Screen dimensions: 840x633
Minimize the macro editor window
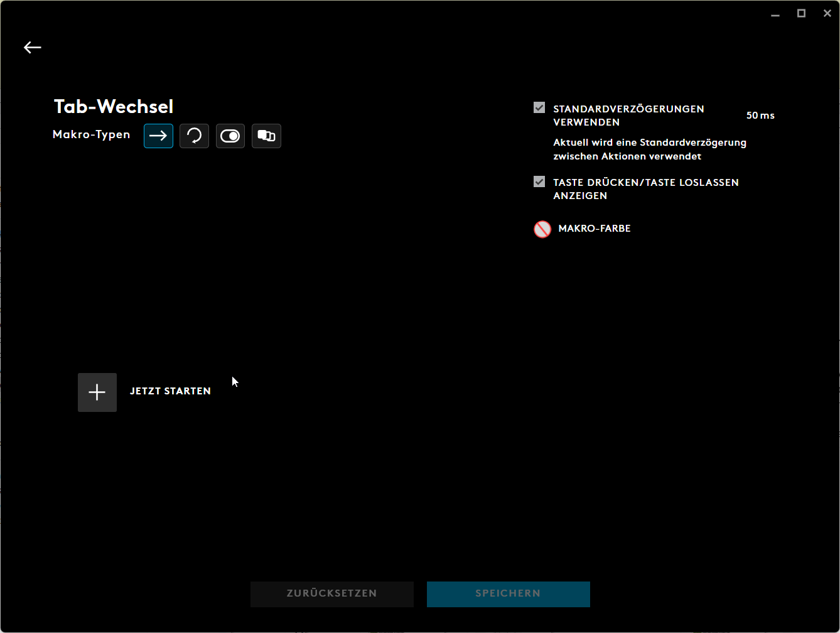click(x=776, y=14)
